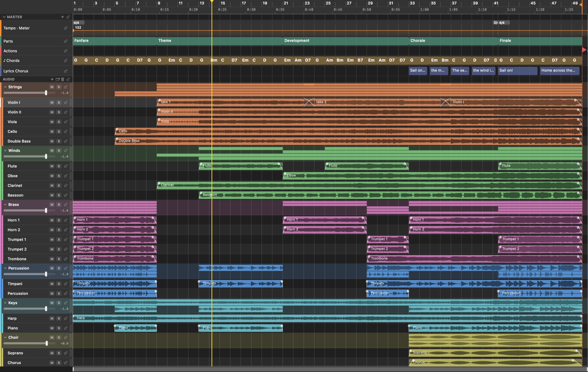Click the Choir group volume slider

(x=29, y=343)
